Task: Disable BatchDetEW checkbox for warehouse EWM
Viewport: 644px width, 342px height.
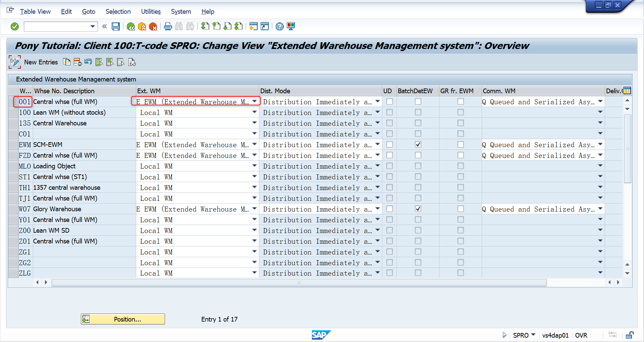Action: pyautogui.click(x=418, y=145)
